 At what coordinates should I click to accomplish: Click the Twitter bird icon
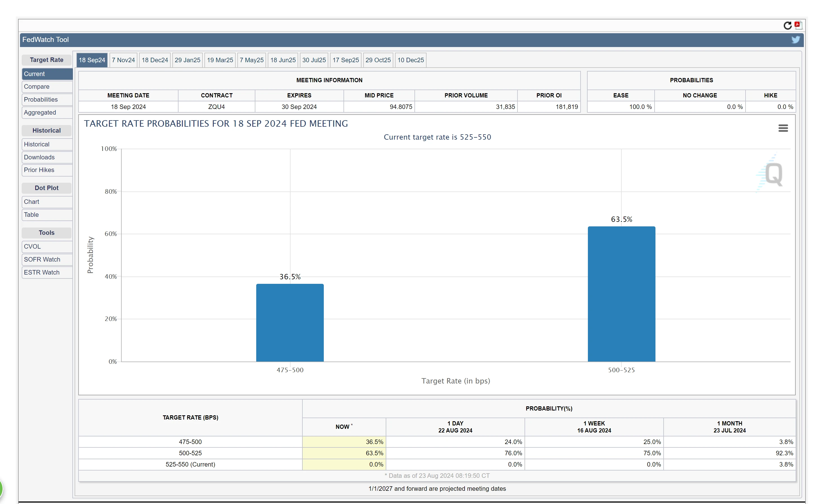[795, 40]
